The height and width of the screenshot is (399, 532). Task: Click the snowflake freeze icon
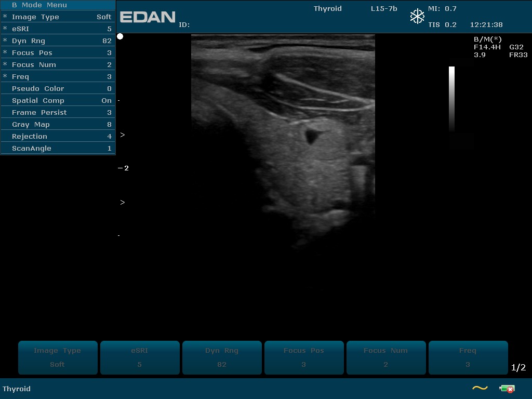coord(417,17)
